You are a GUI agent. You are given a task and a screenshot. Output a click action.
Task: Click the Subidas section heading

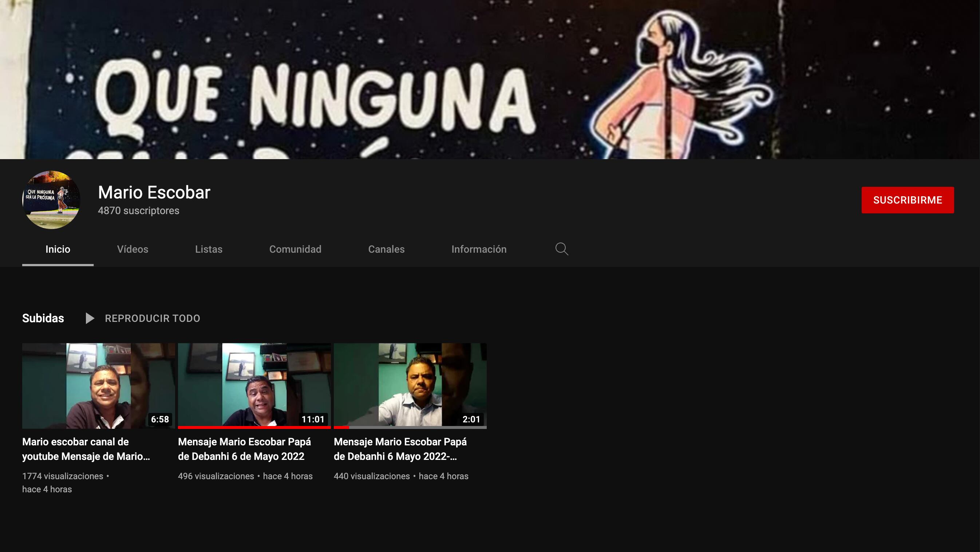pos(43,318)
